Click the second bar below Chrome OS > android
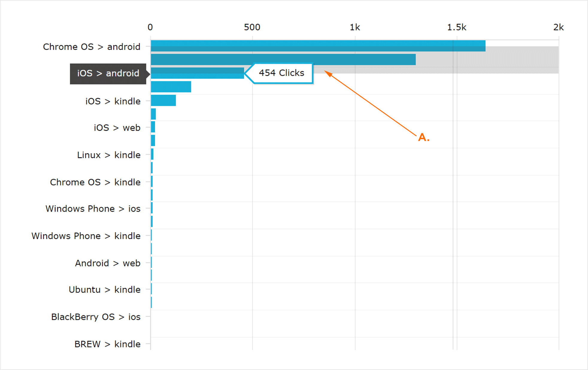The height and width of the screenshot is (370, 588). (283, 60)
